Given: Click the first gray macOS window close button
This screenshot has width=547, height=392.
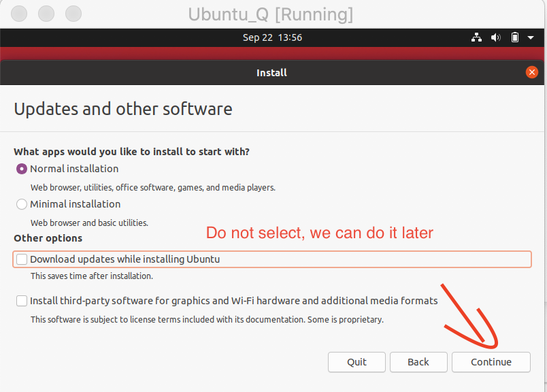Looking at the screenshot, I should (20, 14).
